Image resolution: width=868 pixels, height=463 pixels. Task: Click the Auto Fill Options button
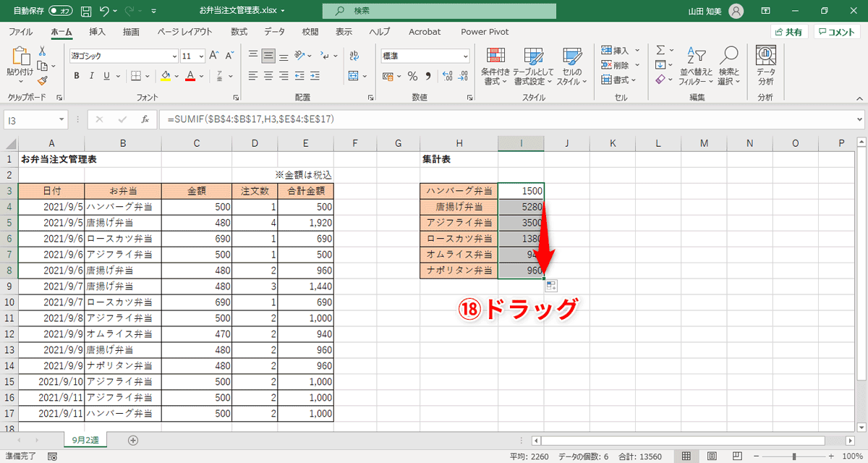point(551,286)
